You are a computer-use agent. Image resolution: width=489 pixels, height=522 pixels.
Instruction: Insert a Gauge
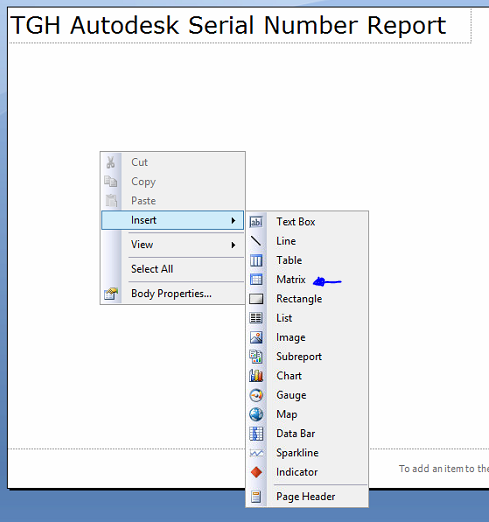[x=307, y=395]
